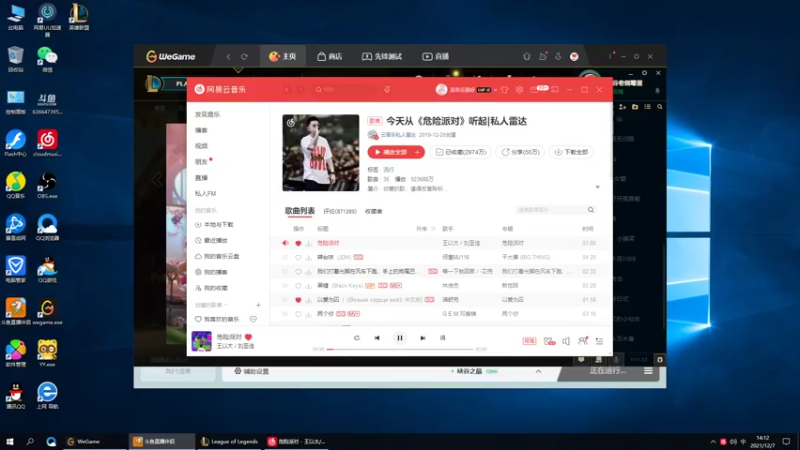Toggle heart on first song 危险派对 row
The image size is (800, 450).
(298, 243)
